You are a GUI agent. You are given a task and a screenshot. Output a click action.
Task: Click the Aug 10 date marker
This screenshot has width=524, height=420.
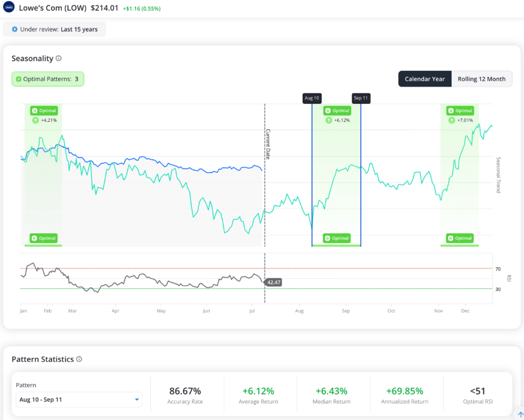[312, 98]
